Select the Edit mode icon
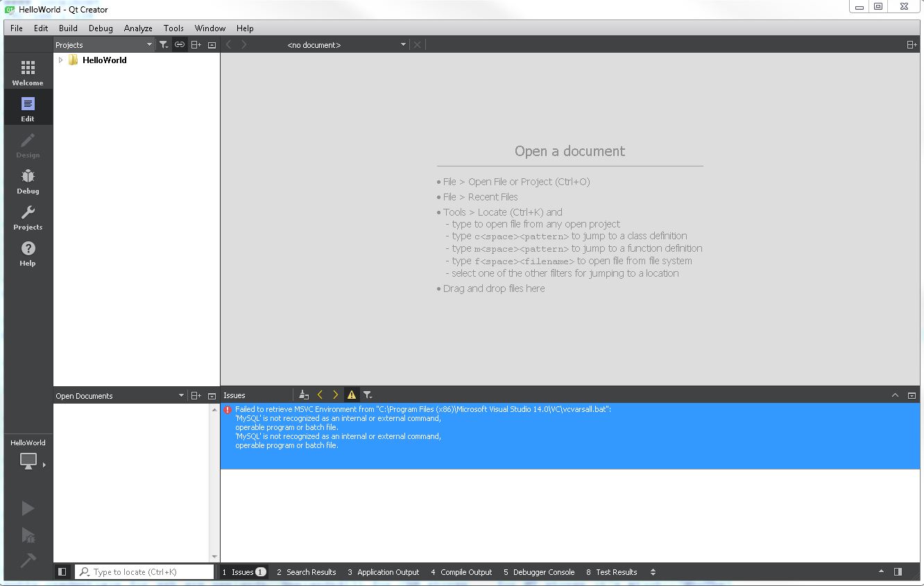Viewport: 924px width, 586px height. coord(28,108)
